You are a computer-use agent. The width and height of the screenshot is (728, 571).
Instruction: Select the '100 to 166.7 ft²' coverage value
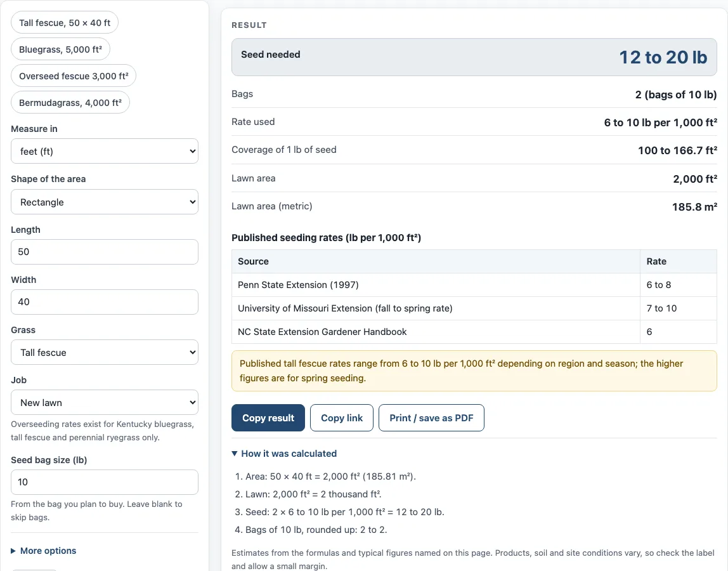[x=677, y=150]
